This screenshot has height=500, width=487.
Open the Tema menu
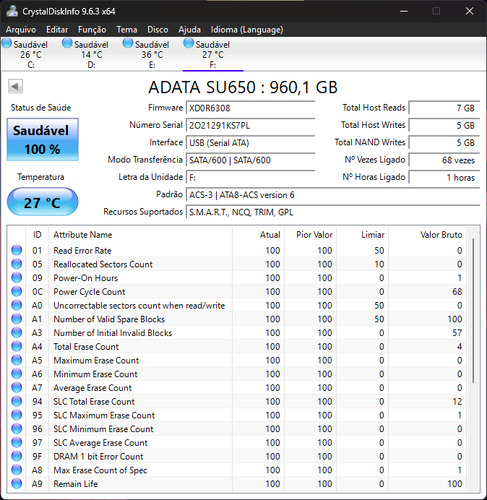127,30
